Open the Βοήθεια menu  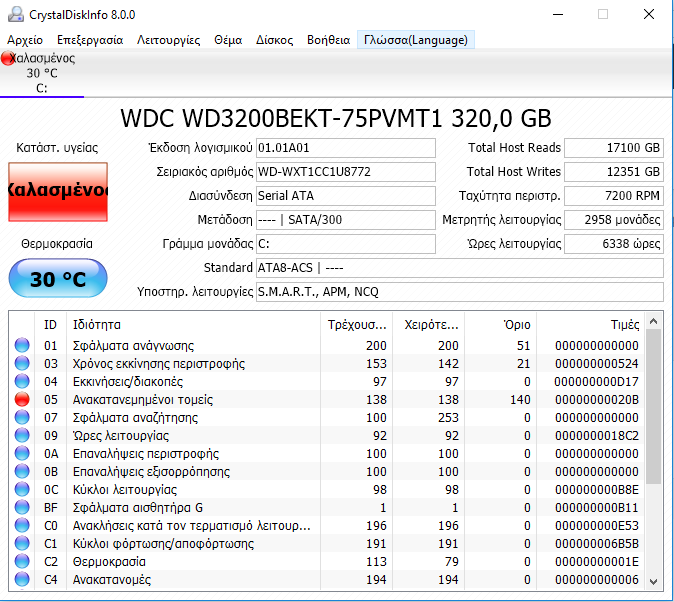click(328, 40)
